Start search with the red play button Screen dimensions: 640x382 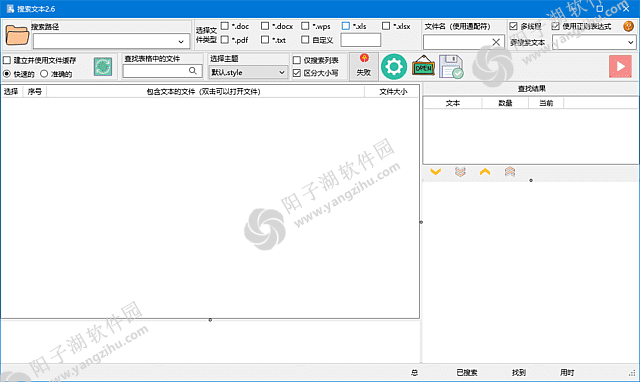620,66
